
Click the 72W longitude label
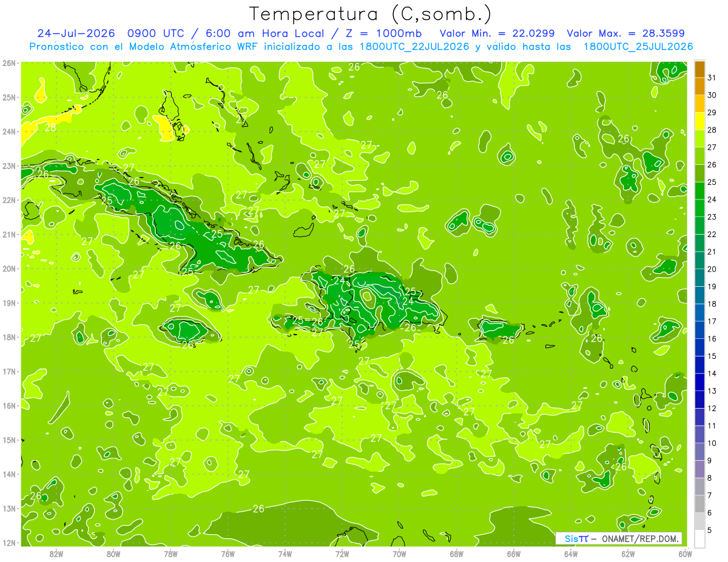pyautogui.click(x=342, y=554)
